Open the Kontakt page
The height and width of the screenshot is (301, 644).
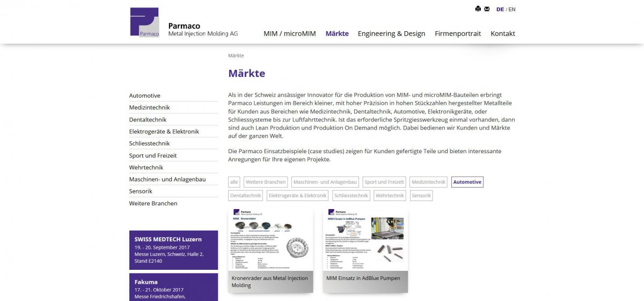(502, 33)
